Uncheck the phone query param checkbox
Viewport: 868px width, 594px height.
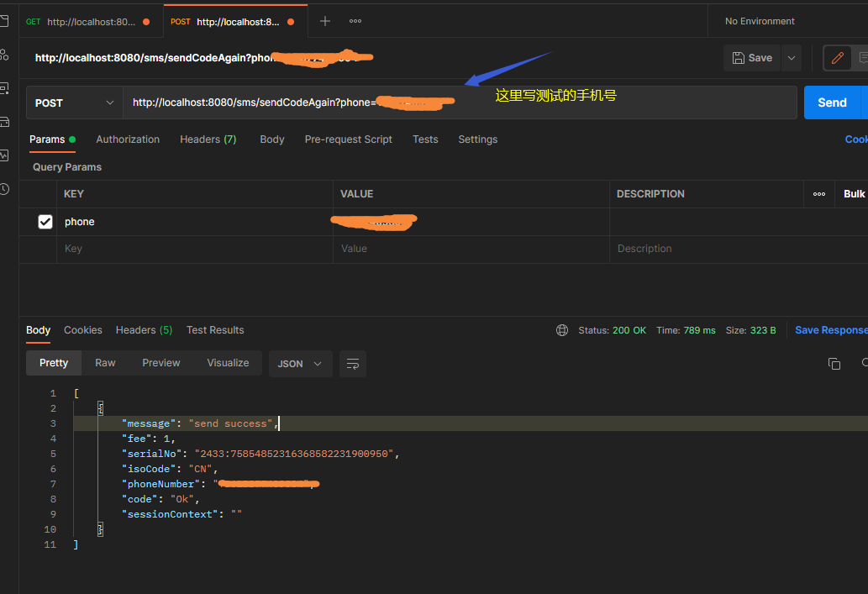[45, 222]
